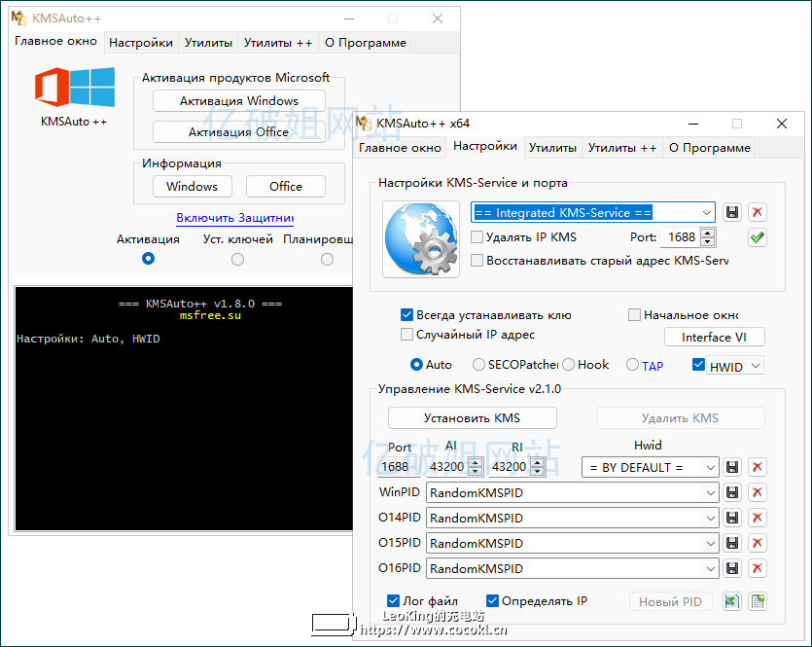The image size is (812, 647).
Task: Disable the Лог файл checkbox
Action: [x=393, y=601]
